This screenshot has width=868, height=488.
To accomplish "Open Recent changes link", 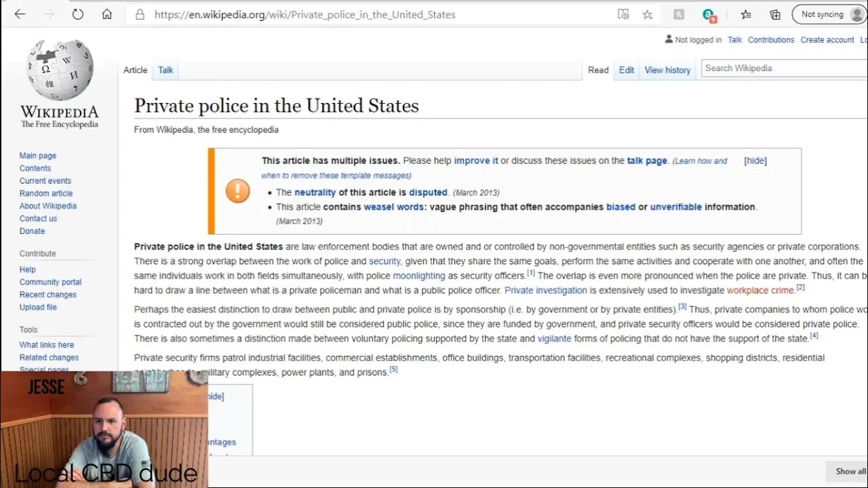I will click(x=48, y=295).
